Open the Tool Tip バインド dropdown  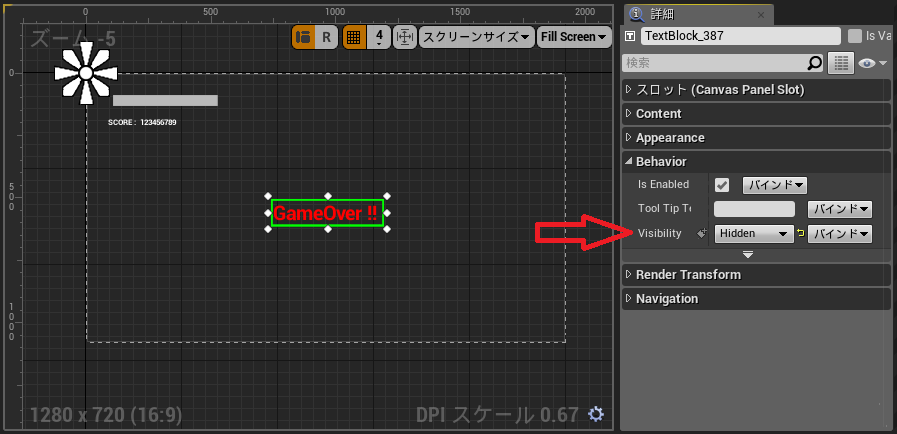click(x=840, y=209)
